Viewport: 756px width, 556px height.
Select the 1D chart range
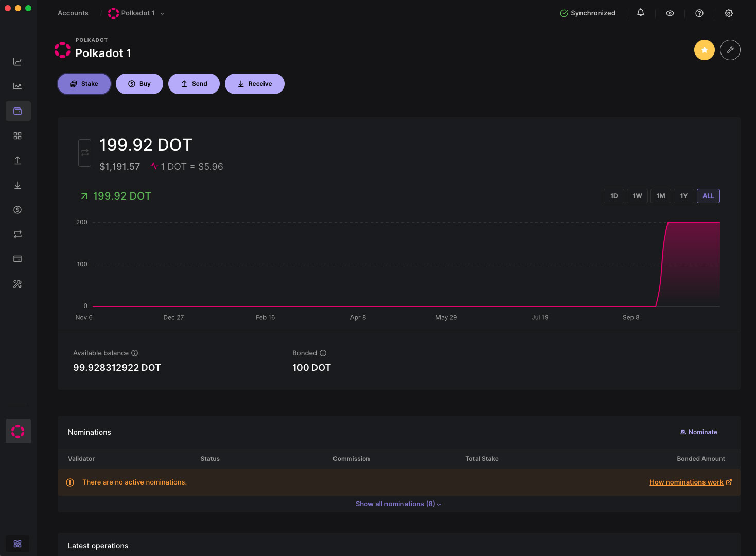tap(614, 196)
